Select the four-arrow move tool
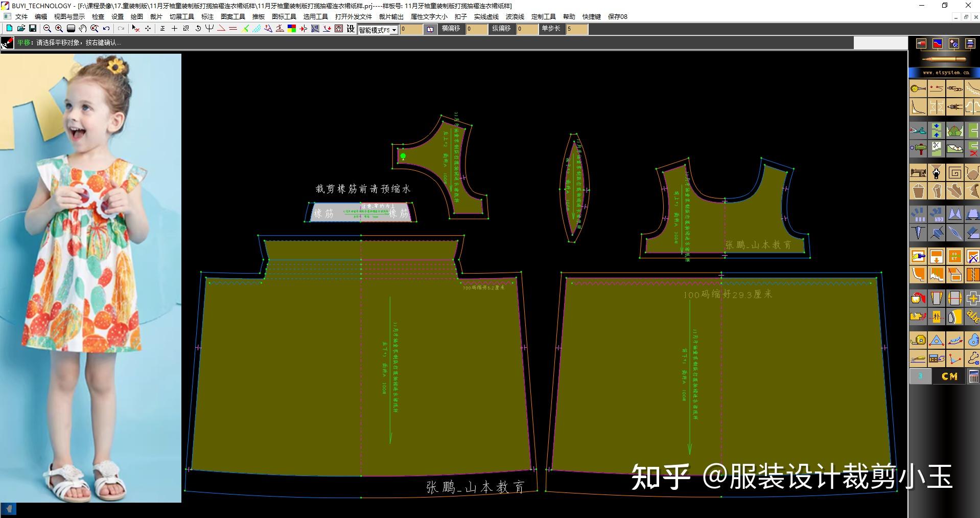The height and width of the screenshot is (518, 980). click(148, 29)
